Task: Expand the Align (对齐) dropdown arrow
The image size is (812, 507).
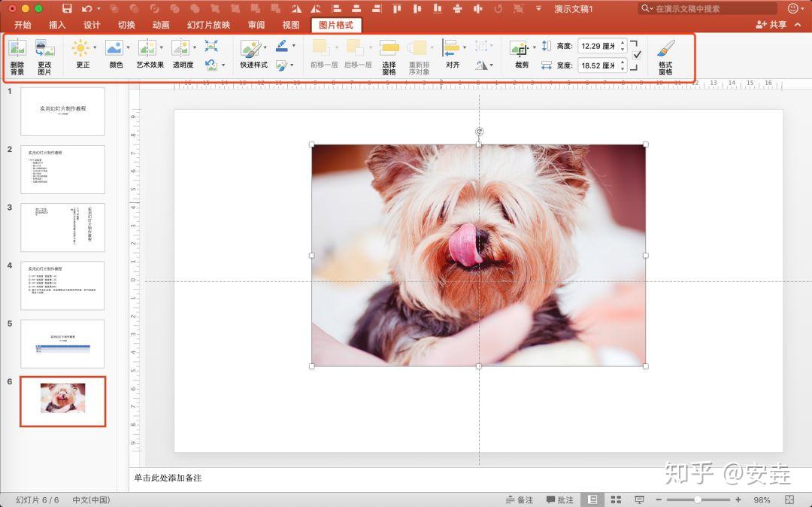Action: coord(465,47)
